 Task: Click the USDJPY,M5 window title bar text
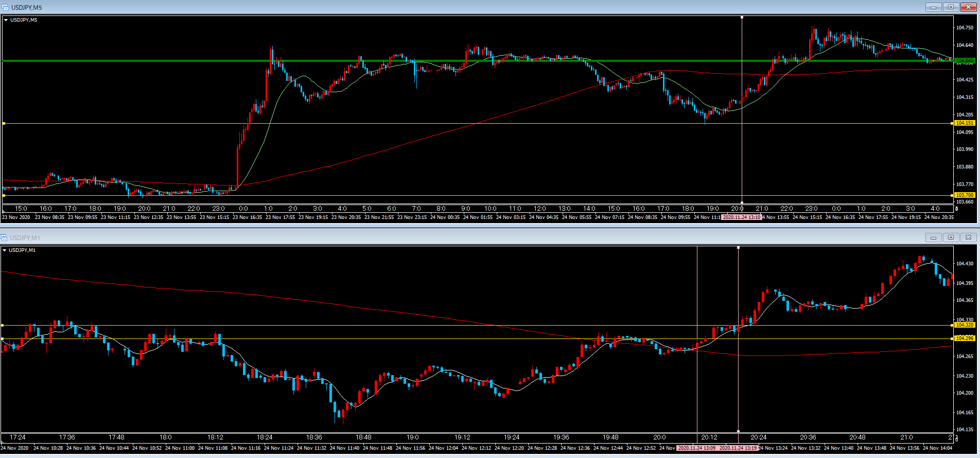[27, 7]
